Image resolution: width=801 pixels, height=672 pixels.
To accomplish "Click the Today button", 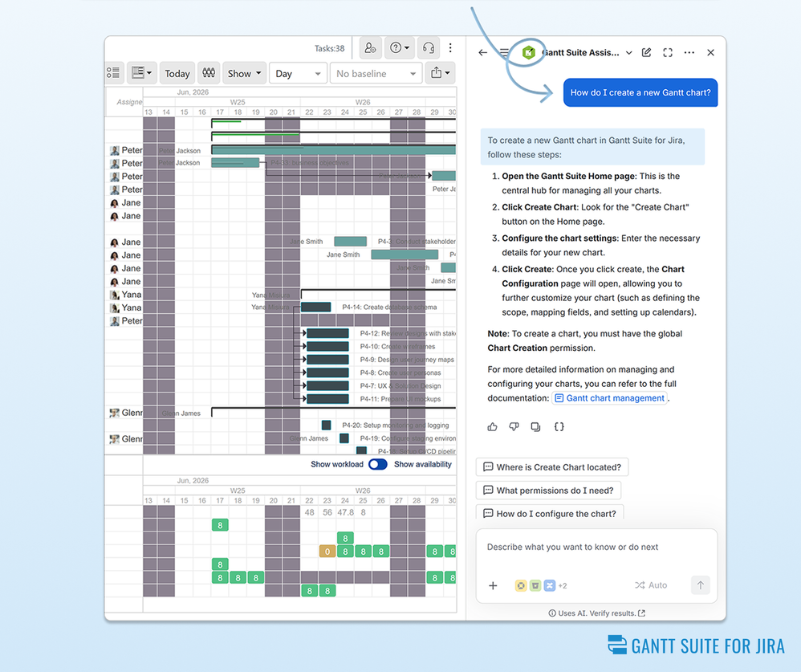I will (177, 74).
